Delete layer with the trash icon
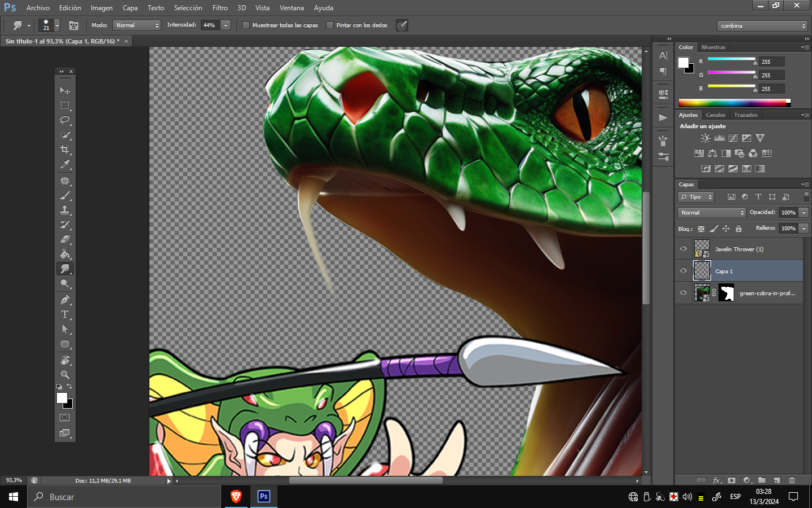Viewport: 812px width, 508px height. [x=792, y=480]
